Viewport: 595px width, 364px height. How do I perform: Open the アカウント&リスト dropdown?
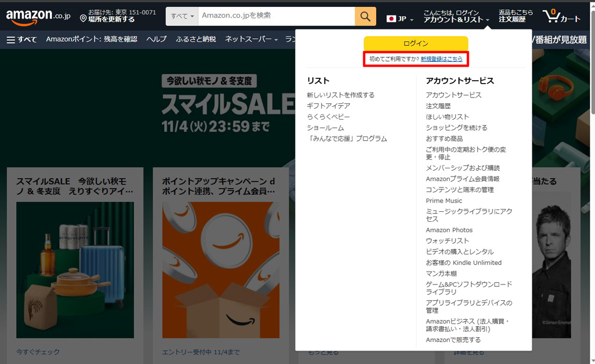456,20
